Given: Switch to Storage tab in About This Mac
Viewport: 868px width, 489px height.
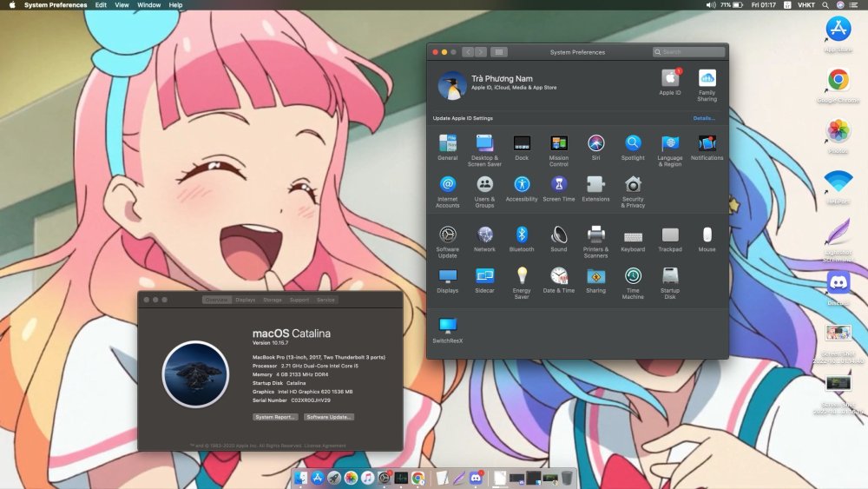Looking at the screenshot, I should pos(273,300).
